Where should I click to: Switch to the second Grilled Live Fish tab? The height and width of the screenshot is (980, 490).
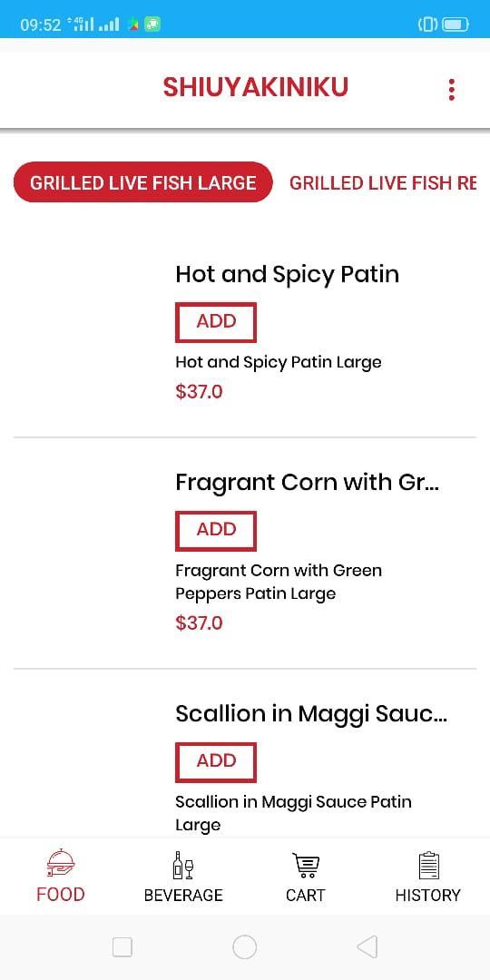click(x=383, y=182)
